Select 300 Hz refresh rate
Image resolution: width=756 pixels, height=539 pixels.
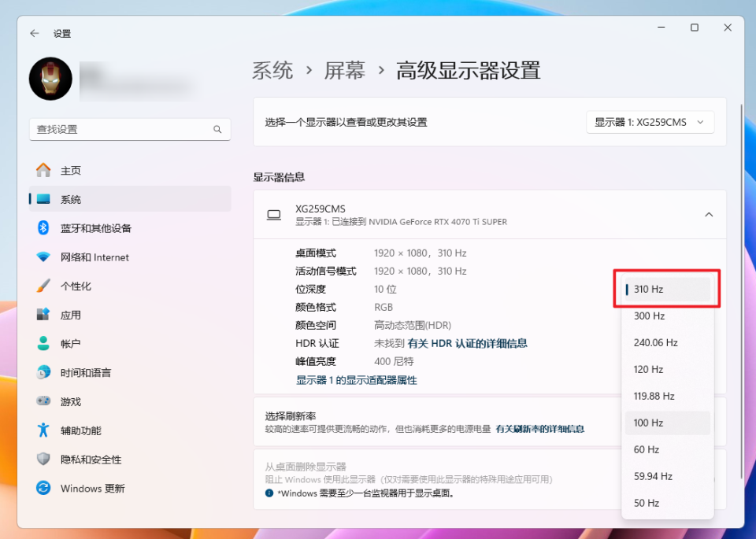point(667,316)
